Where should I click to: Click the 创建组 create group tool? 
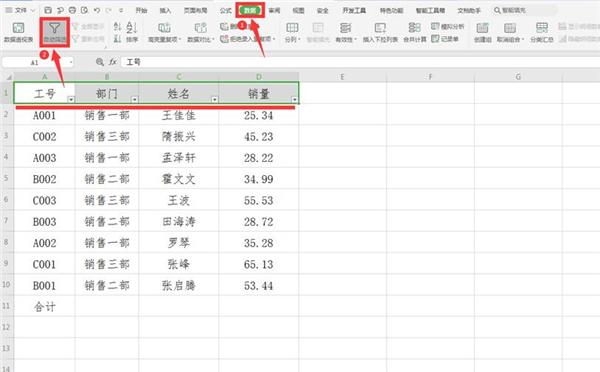tap(483, 32)
